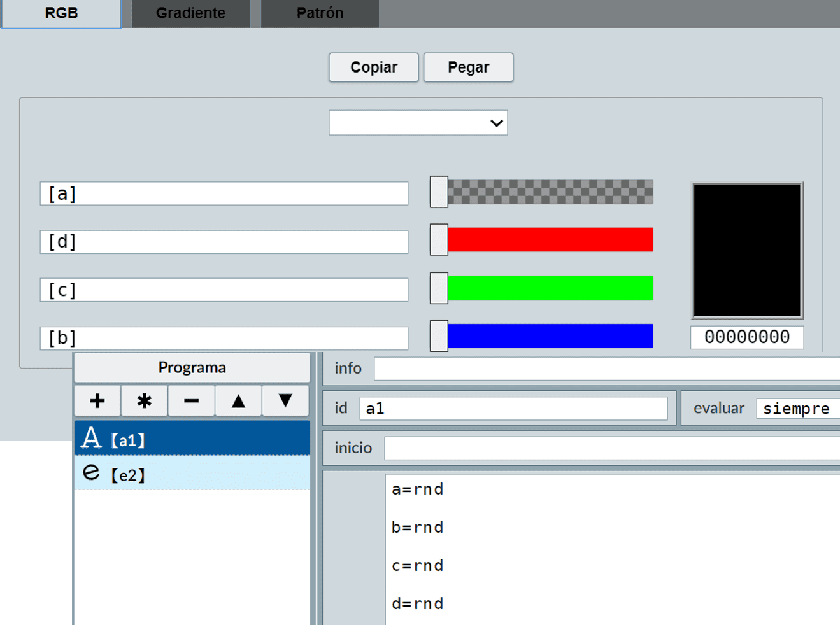Viewport: 840px width, 625px height.
Task: Click the alpha transparency slider bar
Action: coord(550,192)
